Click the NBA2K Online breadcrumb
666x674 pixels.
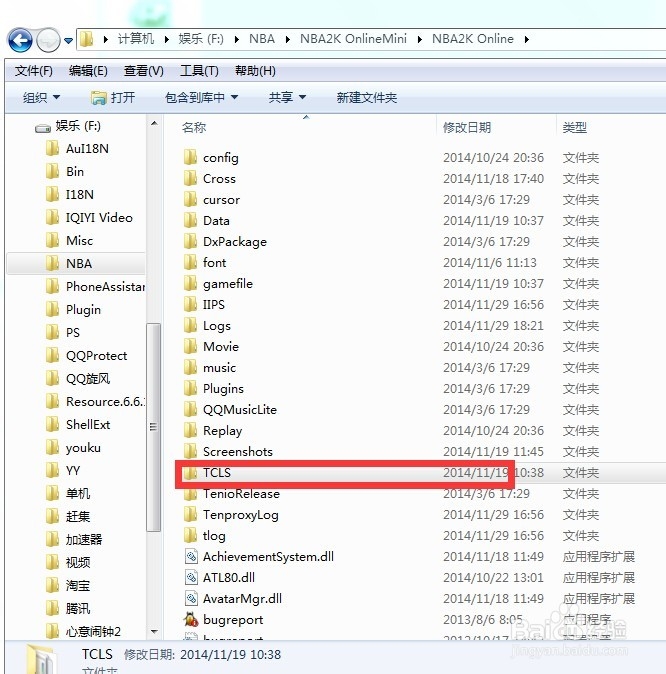pyautogui.click(x=473, y=39)
